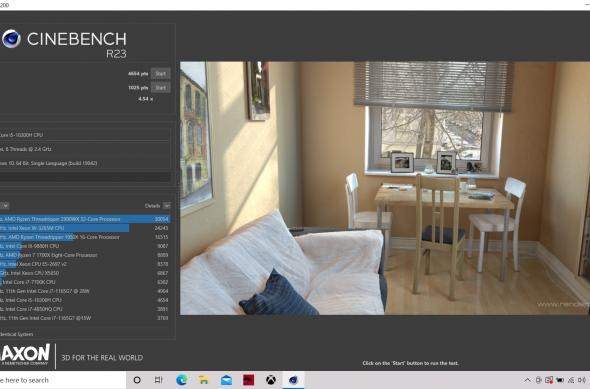Screen dimensions: 590x389
Task: Click the Threads @ 2.4 GHz info field
Action: (85, 149)
